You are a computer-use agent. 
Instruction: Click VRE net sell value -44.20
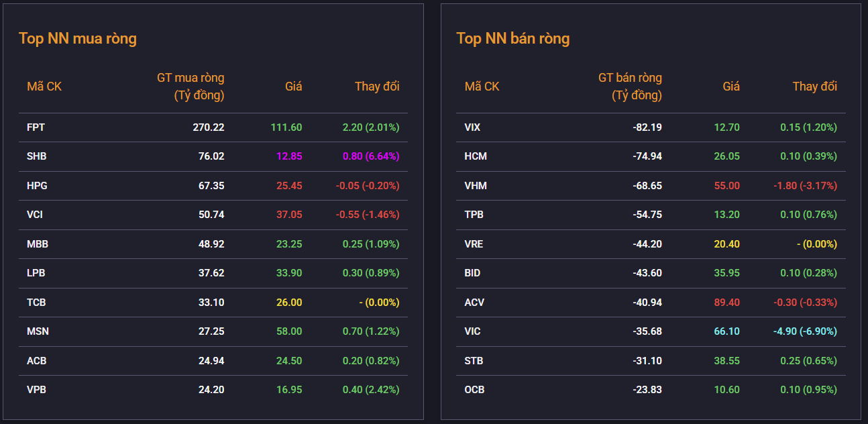click(x=647, y=244)
